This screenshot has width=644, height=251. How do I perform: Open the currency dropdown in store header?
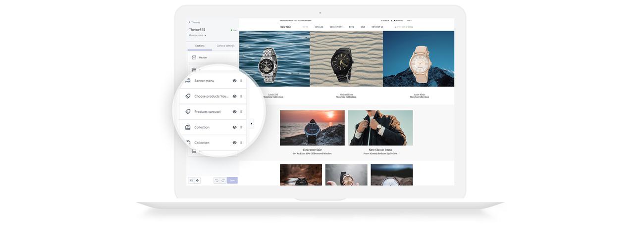pyautogui.click(x=410, y=20)
